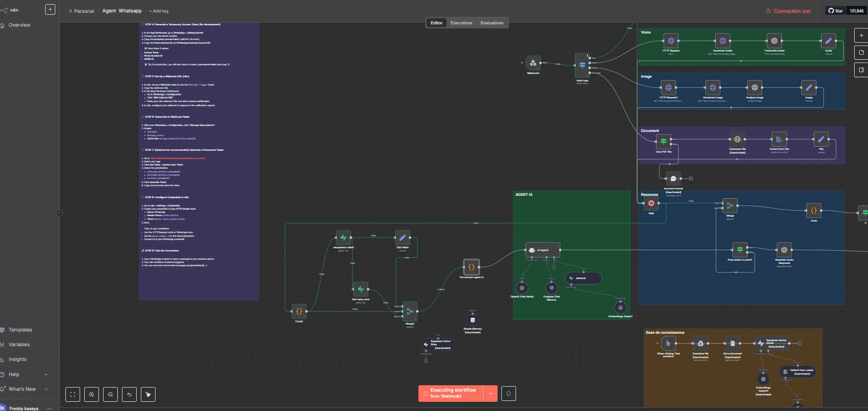
Task: Click the Add tag link
Action: coord(159,11)
